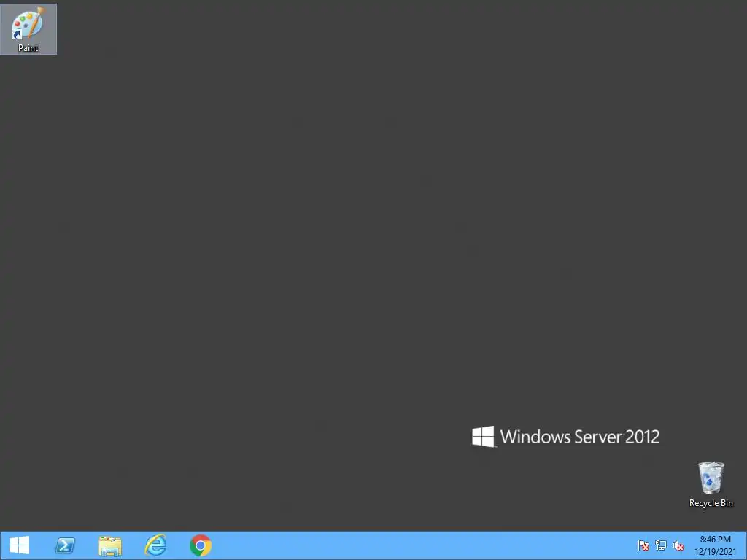747x560 pixels.
Task: Click the network status tray icon
Action: coord(661,545)
